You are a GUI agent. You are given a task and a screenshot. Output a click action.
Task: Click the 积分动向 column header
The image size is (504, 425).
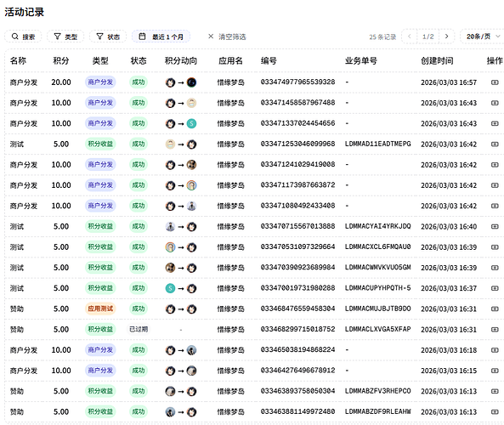coord(181,60)
